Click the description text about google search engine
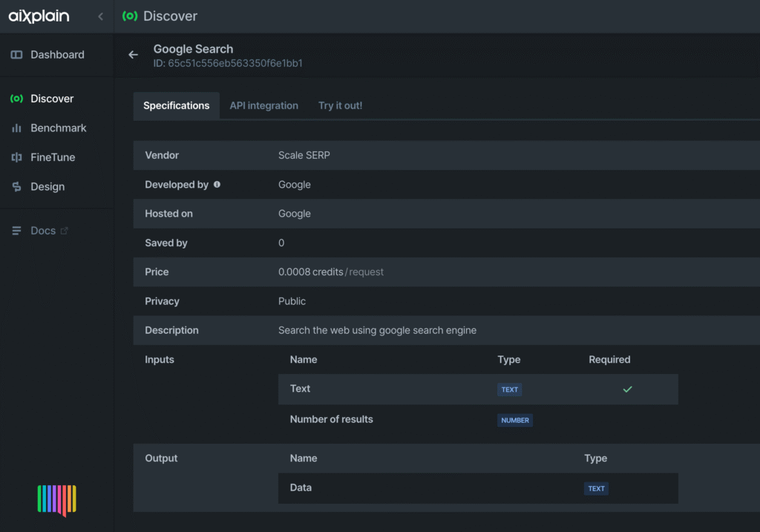The height and width of the screenshot is (532, 760). click(377, 330)
